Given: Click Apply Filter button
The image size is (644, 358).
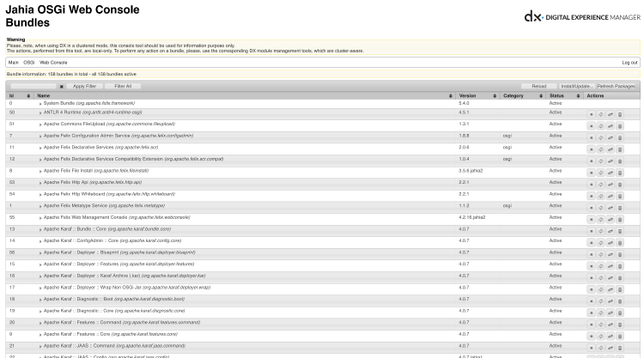Looking at the screenshot, I should click(84, 86).
